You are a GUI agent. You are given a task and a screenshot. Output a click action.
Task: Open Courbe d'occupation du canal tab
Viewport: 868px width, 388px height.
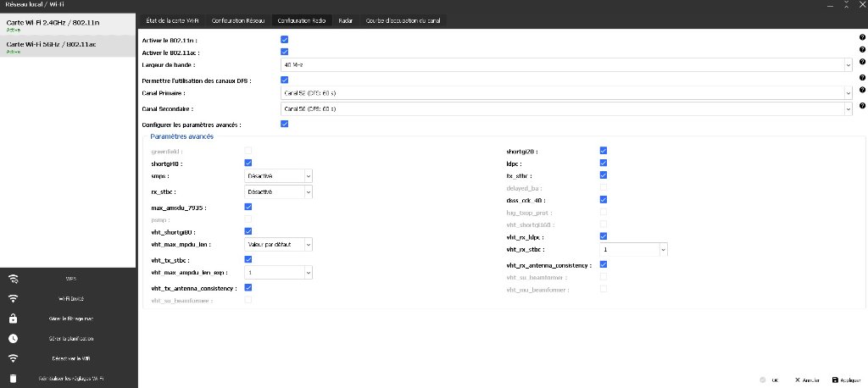(x=403, y=20)
